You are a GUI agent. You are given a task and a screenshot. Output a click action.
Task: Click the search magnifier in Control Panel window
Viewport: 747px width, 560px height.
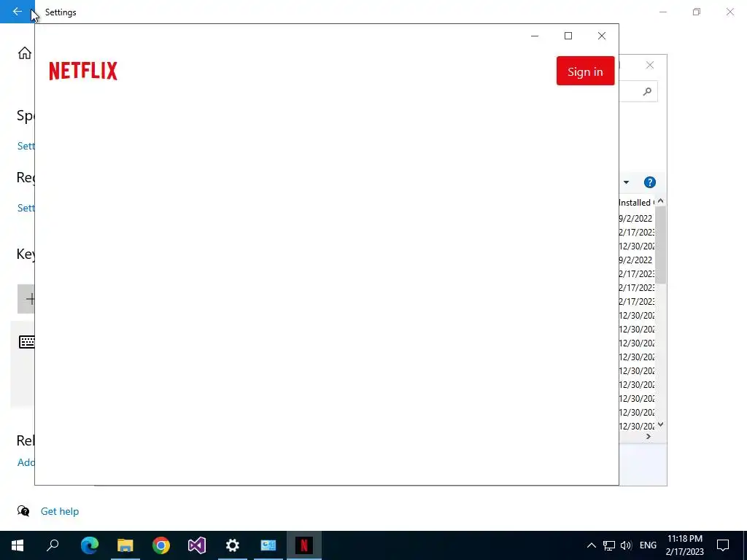click(x=647, y=91)
